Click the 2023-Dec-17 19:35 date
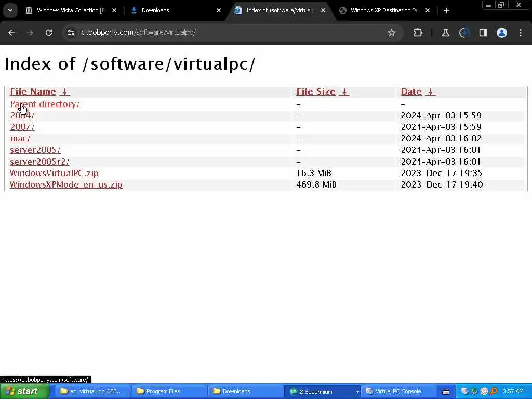The height and width of the screenshot is (399, 532). (x=441, y=174)
